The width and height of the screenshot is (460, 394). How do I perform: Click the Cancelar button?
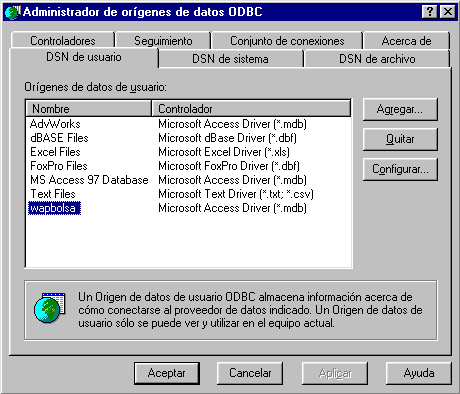(250, 373)
